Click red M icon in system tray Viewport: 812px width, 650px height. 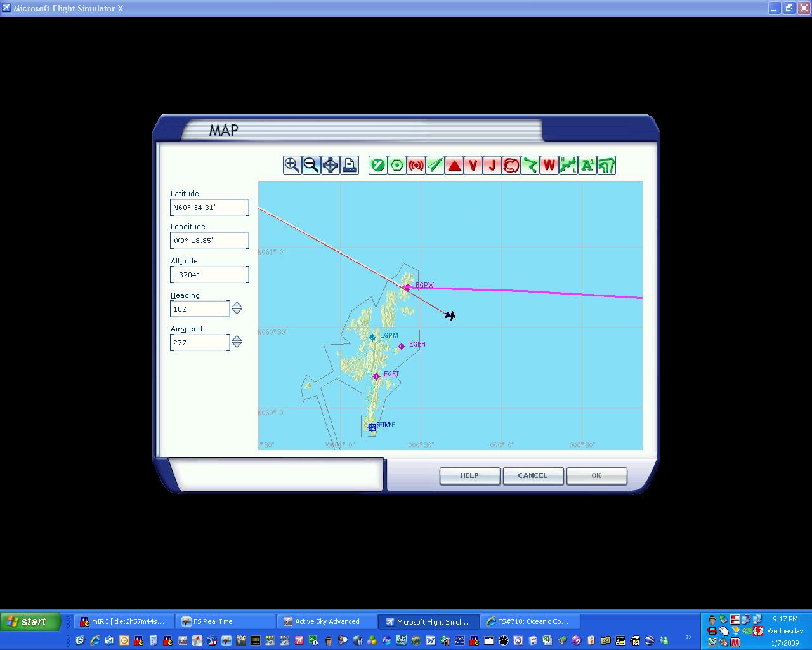click(x=735, y=642)
